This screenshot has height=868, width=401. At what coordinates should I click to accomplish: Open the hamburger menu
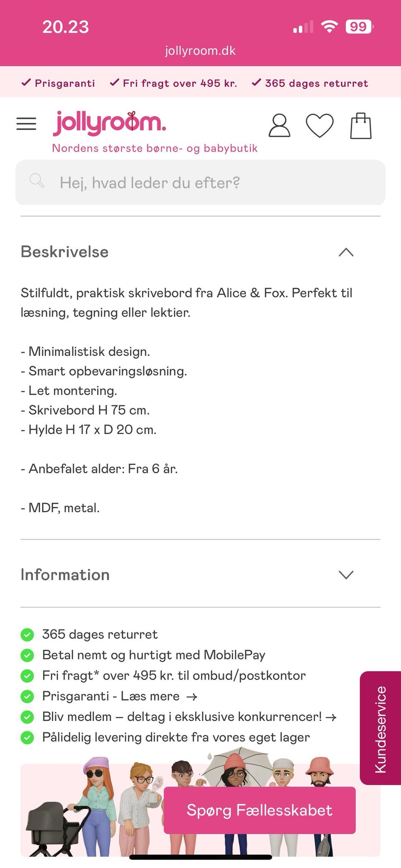pyautogui.click(x=26, y=124)
